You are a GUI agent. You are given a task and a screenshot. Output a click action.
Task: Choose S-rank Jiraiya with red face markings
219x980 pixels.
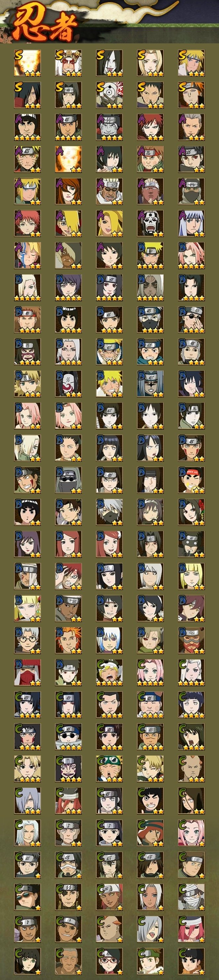click(x=68, y=63)
